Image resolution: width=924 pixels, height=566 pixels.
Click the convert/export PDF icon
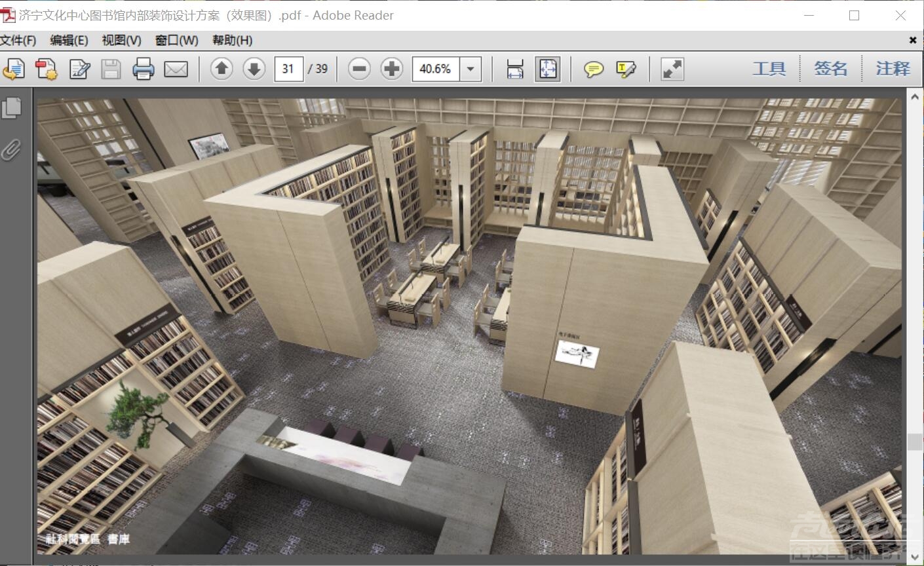tap(46, 69)
